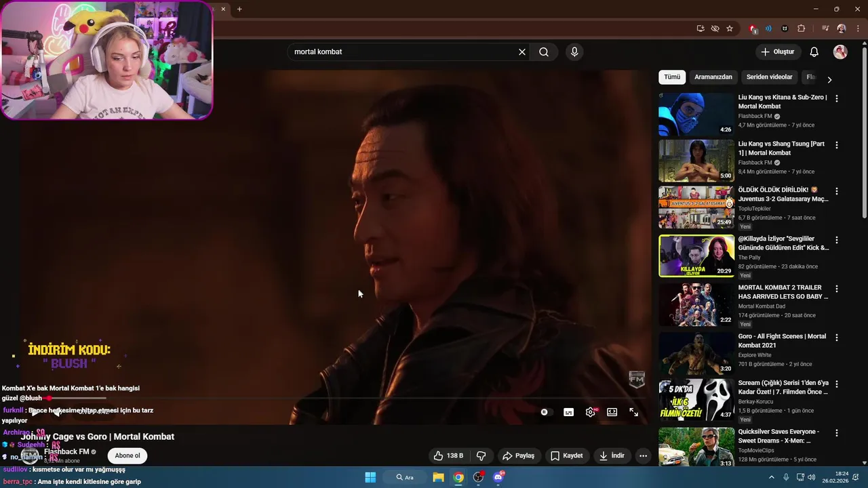Open Mortal Kombat 2 Trailer thumbnail
The image size is (868, 488).
pos(696,305)
